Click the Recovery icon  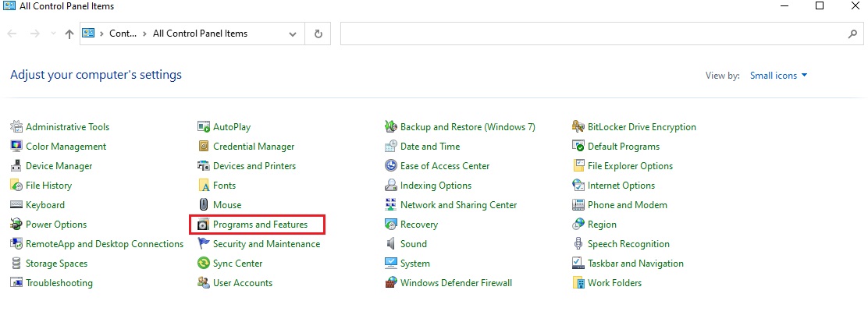click(x=391, y=225)
